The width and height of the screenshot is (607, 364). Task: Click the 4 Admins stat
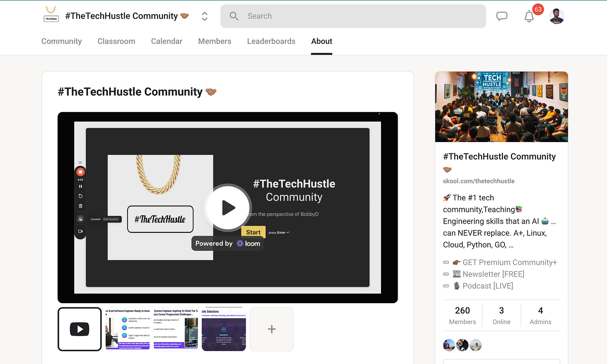pyautogui.click(x=540, y=316)
